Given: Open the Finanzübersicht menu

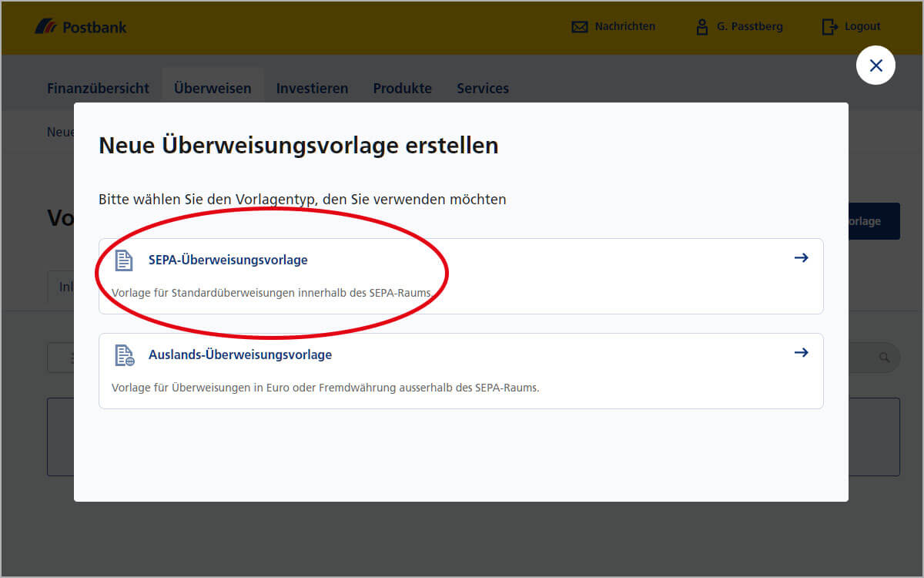Looking at the screenshot, I should (98, 89).
